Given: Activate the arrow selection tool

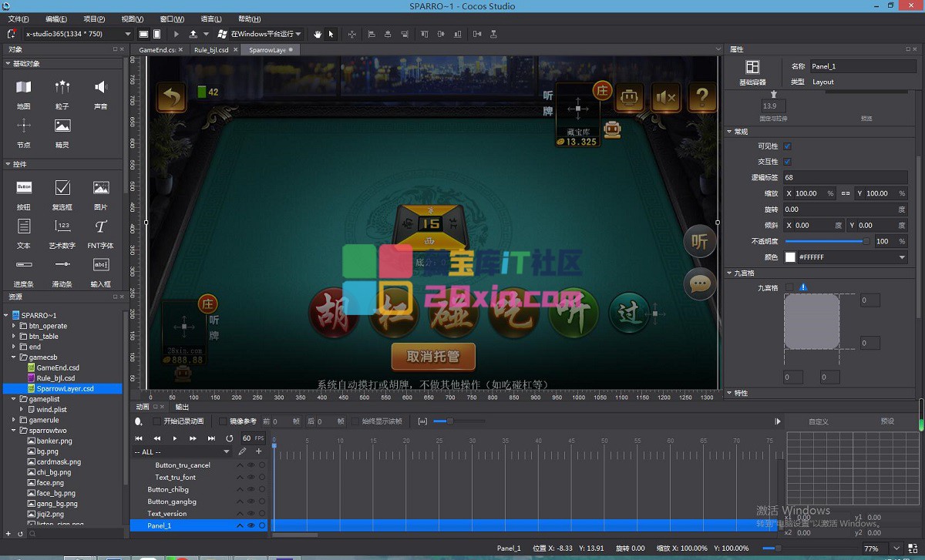Looking at the screenshot, I should 331,34.
